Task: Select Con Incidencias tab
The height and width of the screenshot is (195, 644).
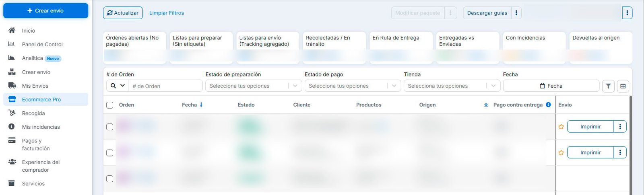Action: point(534,47)
